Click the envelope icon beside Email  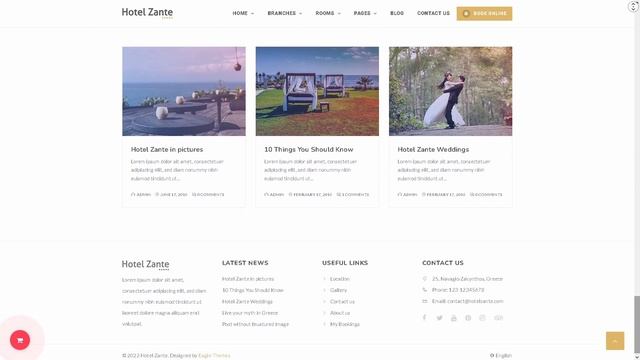424,301
